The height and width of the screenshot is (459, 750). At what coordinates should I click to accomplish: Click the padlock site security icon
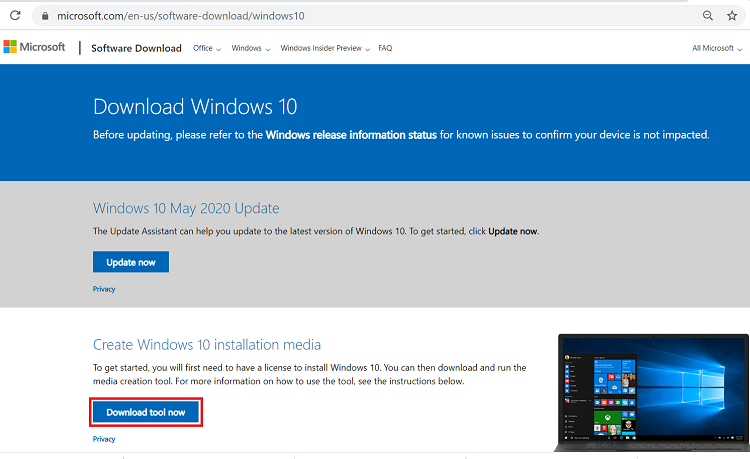point(43,16)
